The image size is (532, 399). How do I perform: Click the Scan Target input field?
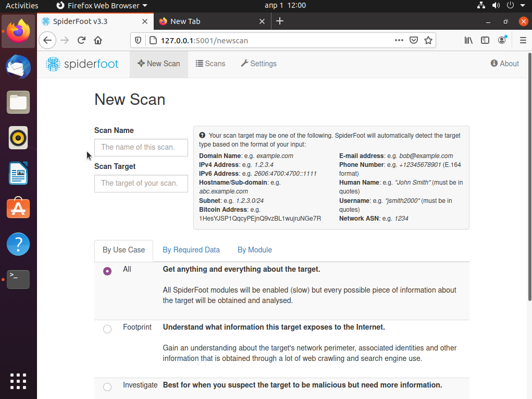click(x=141, y=183)
